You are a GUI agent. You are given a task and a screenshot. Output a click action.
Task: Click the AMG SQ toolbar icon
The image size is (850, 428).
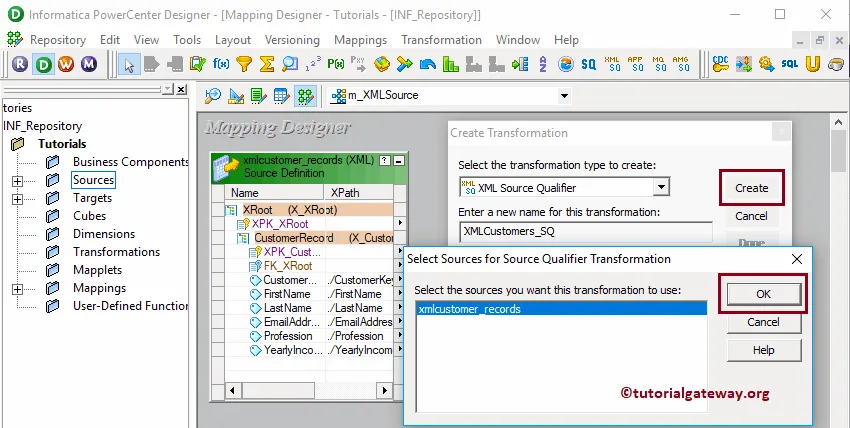coord(680,64)
